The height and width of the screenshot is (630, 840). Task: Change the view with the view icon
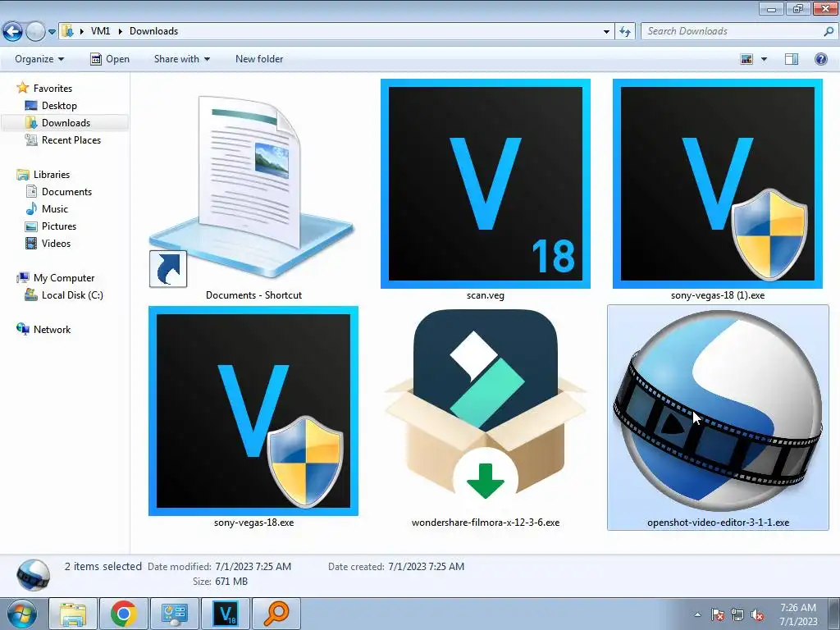click(746, 59)
